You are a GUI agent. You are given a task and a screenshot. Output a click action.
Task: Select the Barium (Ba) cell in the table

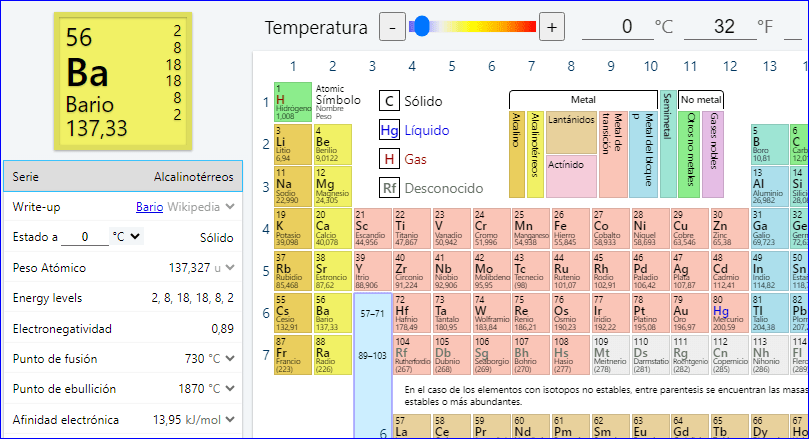333,313
